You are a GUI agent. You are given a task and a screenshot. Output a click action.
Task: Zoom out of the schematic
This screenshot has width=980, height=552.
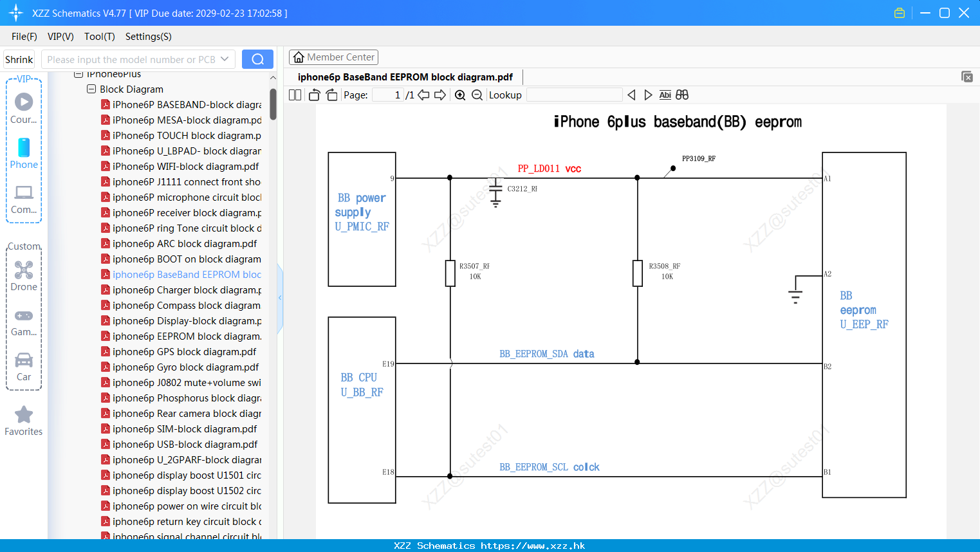(477, 95)
